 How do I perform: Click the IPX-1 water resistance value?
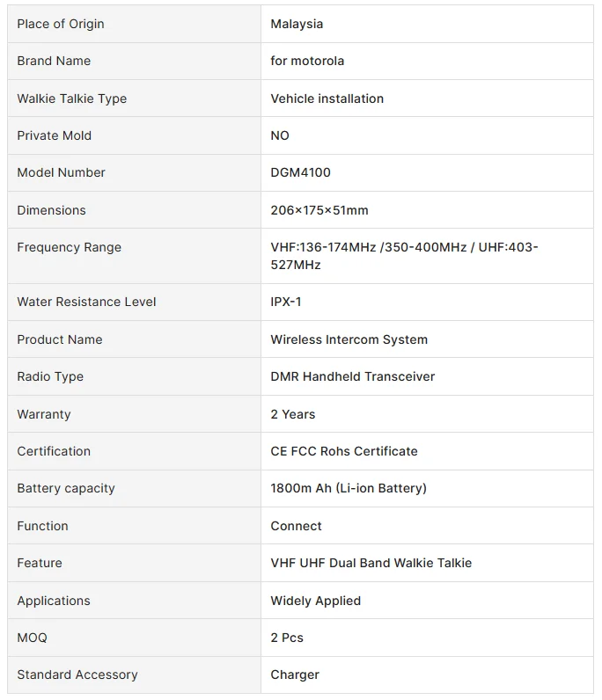tap(286, 302)
